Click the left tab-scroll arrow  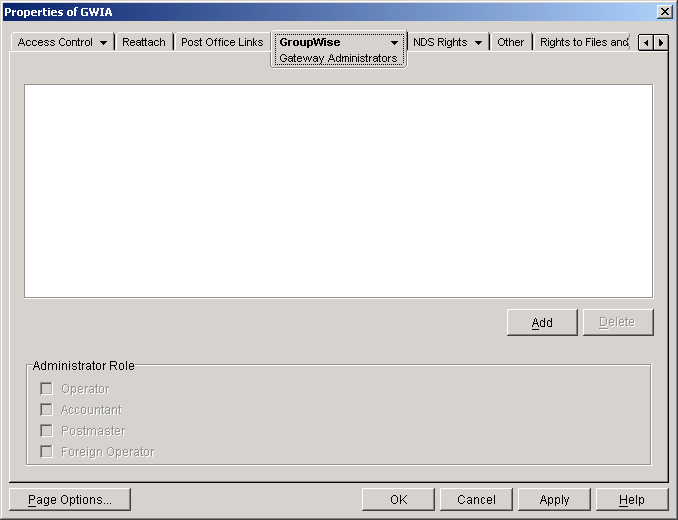pyautogui.click(x=646, y=43)
